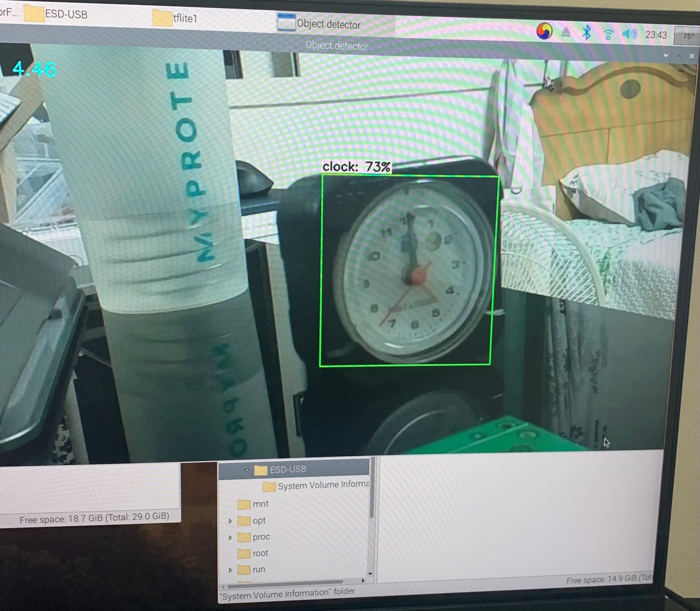Close the Object detector window
The image size is (700, 611).
pos(692,56)
